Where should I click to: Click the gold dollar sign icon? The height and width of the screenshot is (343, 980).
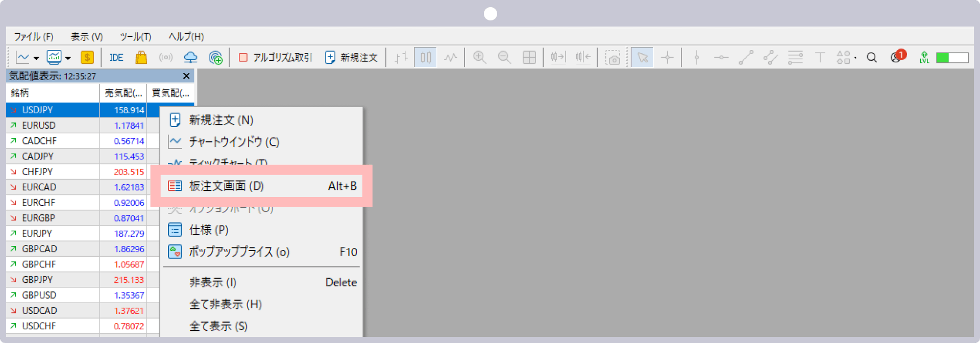87,58
